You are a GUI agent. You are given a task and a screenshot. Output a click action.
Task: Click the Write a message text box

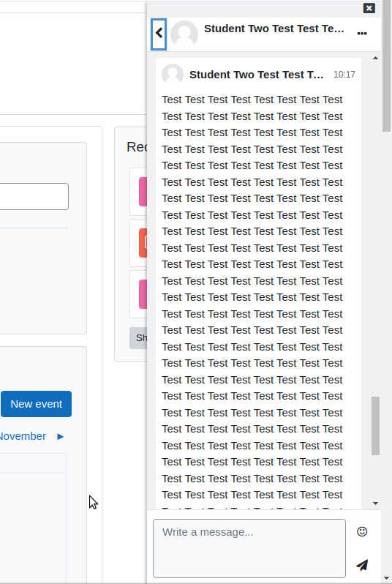[249, 548]
